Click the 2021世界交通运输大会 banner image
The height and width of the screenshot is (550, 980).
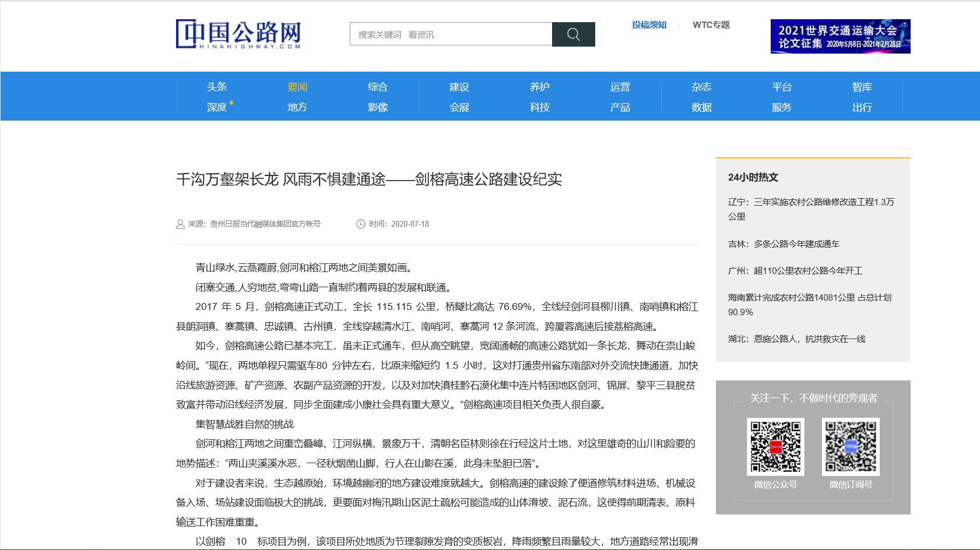pos(840,36)
